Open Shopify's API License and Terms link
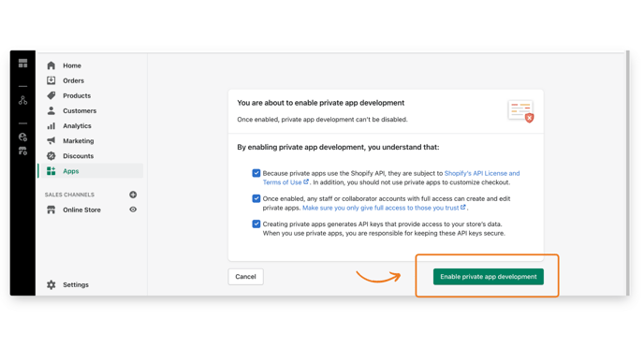The width and height of the screenshot is (644, 347). [391, 178]
